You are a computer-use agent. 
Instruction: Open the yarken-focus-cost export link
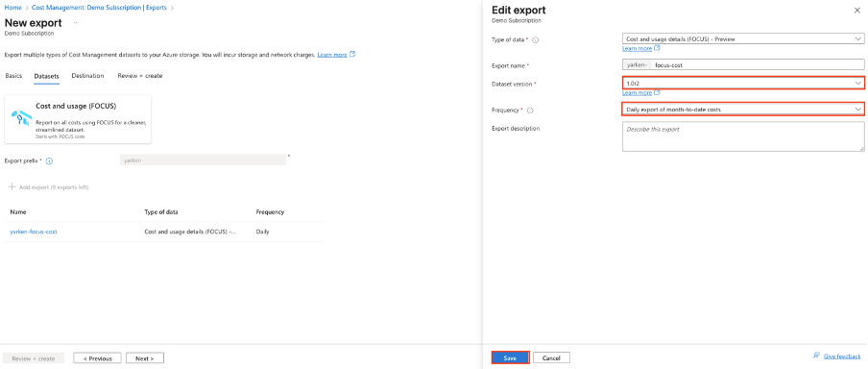pos(34,232)
